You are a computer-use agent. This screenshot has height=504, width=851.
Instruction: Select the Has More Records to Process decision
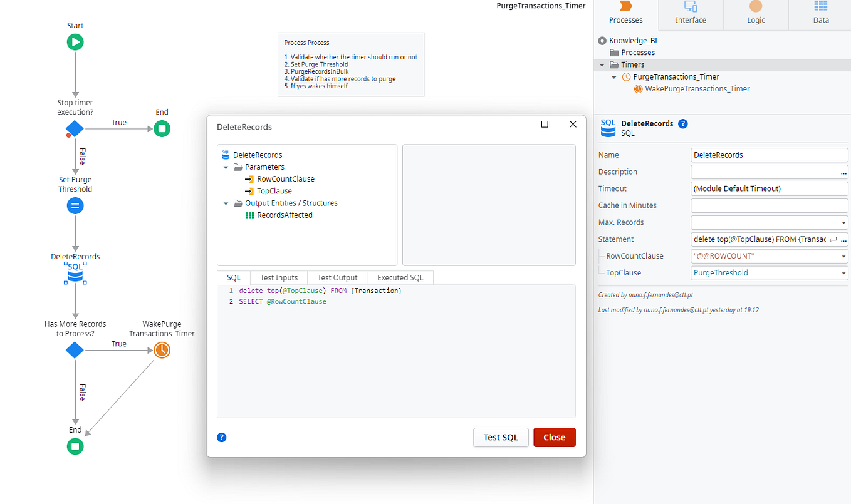pyautogui.click(x=75, y=351)
